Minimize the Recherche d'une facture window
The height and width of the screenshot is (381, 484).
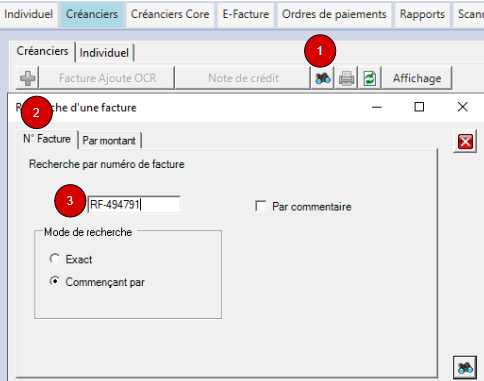coord(377,107)
